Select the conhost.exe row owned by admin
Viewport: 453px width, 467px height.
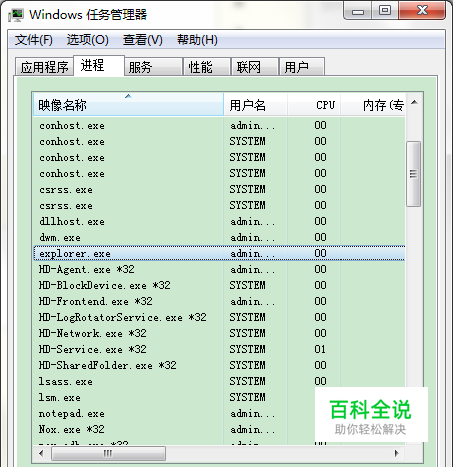coord(219,125)
